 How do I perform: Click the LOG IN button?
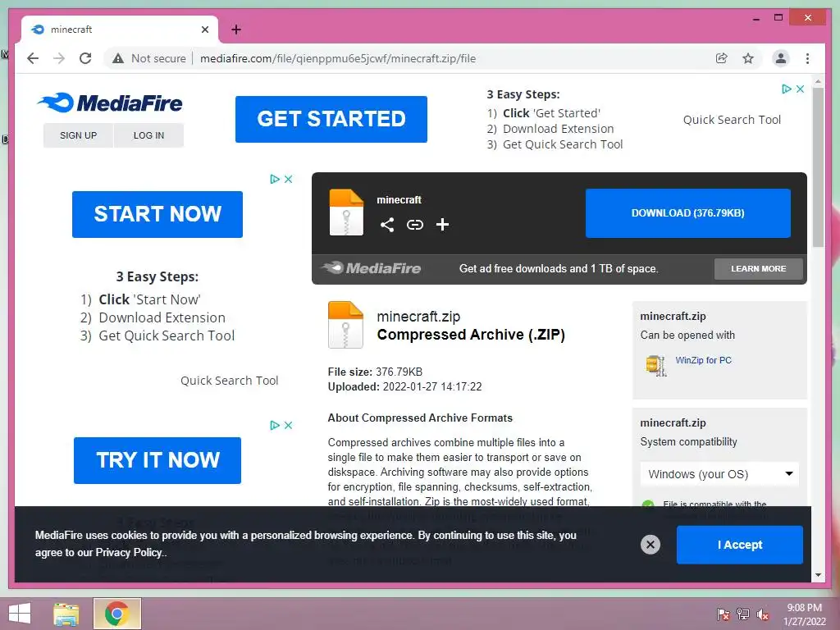[x=149, y=135]
